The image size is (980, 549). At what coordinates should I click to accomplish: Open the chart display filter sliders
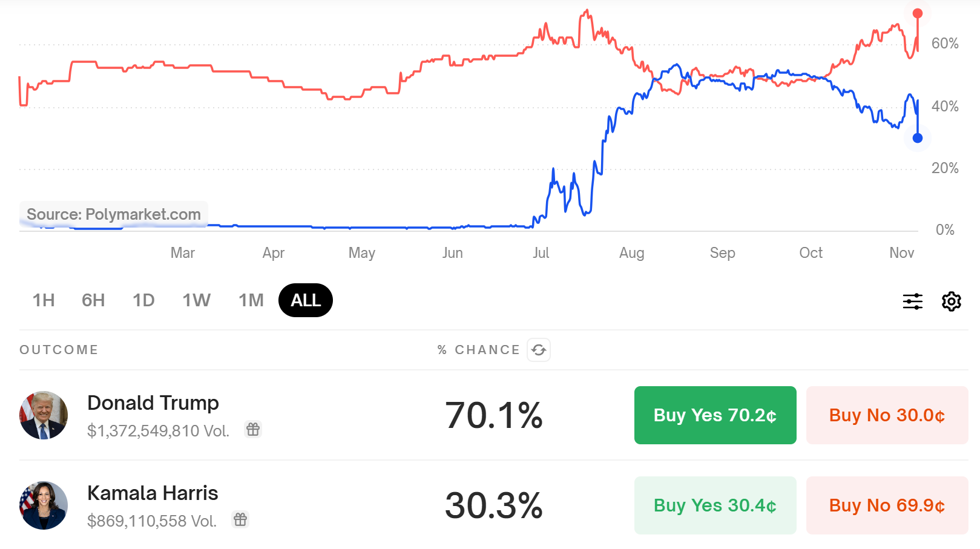(913, 301)
